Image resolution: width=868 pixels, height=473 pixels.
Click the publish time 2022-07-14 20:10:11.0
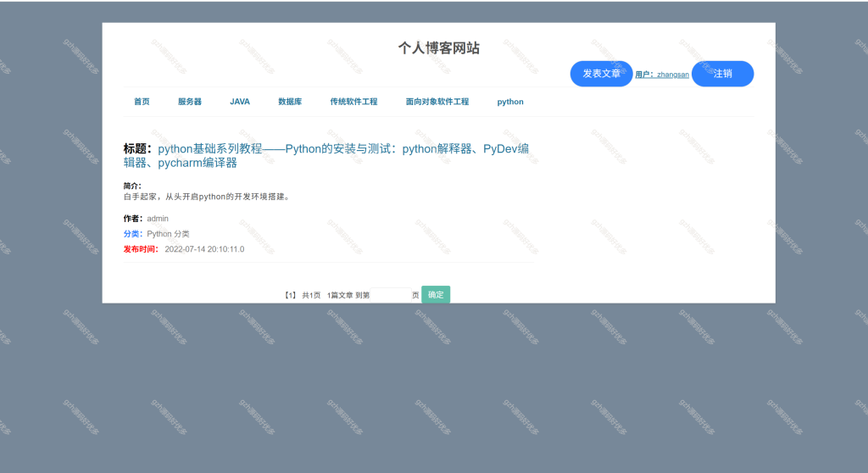tap(204, 249)
